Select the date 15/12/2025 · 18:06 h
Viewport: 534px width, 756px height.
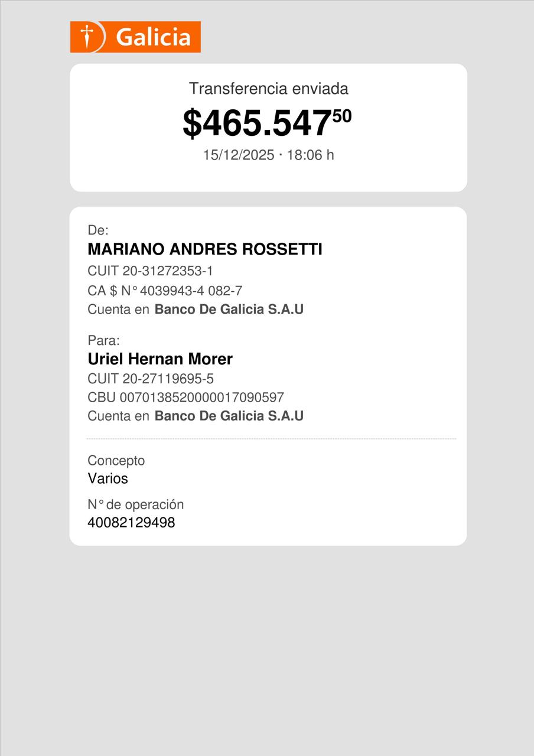[x=268, y=155]
